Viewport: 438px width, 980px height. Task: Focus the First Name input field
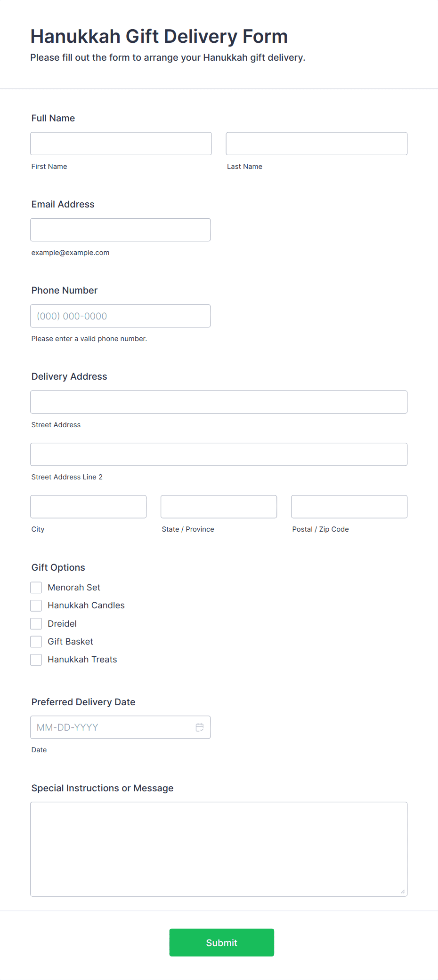[x=121, y=143]
